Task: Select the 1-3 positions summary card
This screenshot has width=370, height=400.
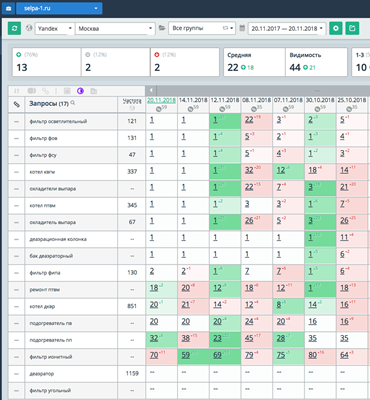Action: tap(361, 62)
